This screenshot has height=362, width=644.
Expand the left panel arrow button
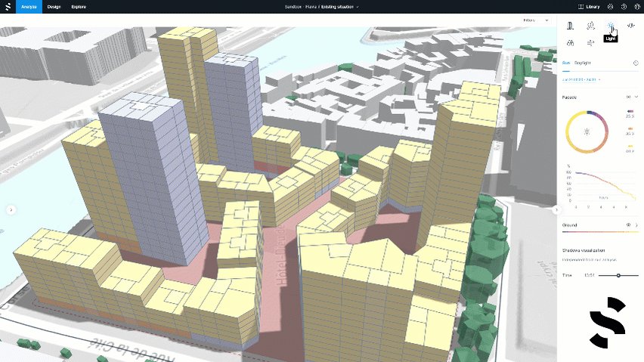point(11,210)
